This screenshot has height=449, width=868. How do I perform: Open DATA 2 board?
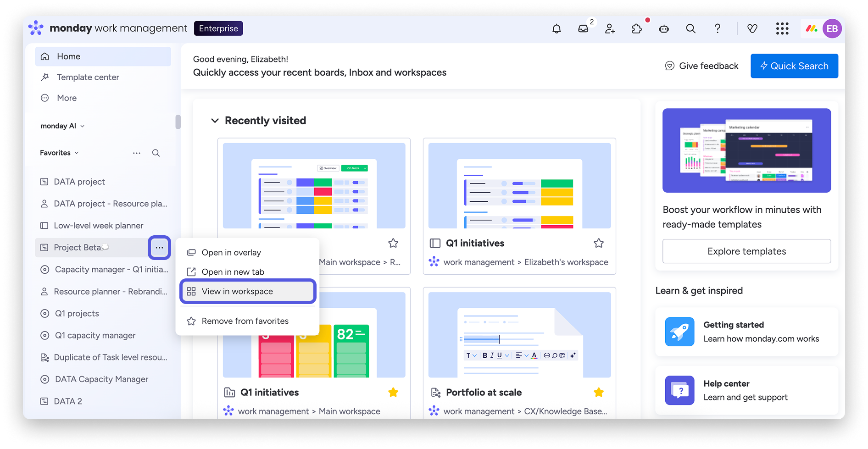[x=103, y=401]
